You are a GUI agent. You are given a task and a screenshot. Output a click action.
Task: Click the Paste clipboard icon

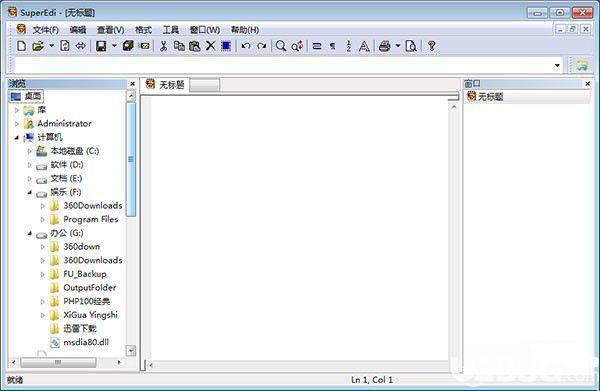[x=195, y=46]
